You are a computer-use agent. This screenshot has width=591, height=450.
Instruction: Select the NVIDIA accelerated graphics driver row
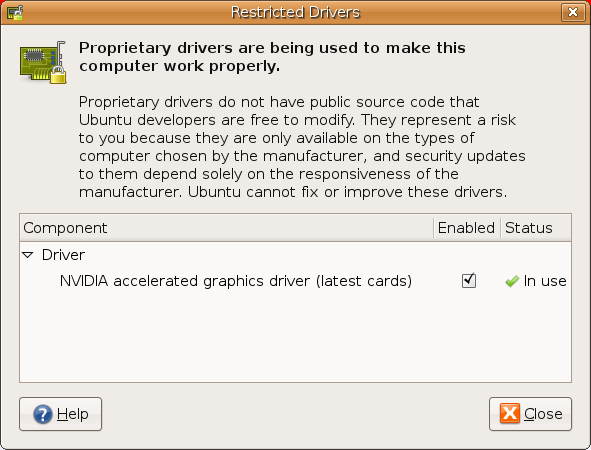[296, 281]
